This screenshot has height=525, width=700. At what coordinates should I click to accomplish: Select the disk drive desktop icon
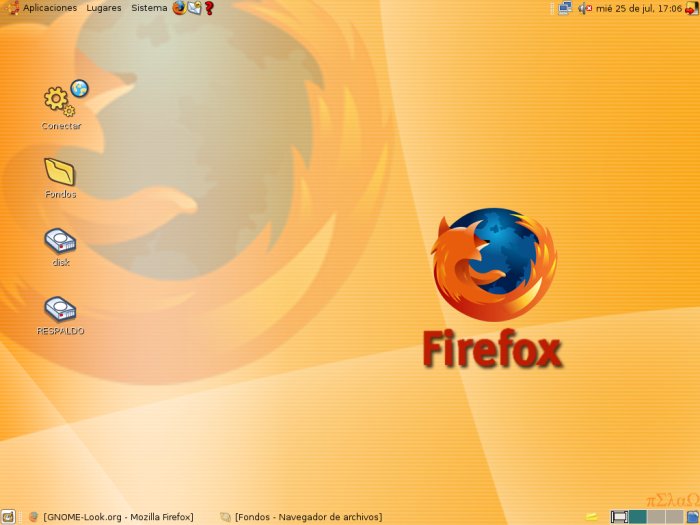[60, 247]
